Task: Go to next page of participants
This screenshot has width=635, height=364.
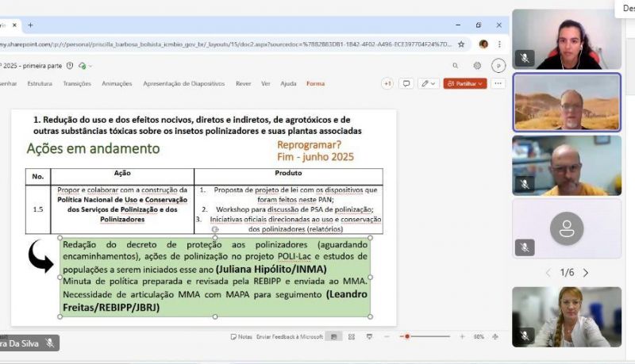Action: pos(586,273)
